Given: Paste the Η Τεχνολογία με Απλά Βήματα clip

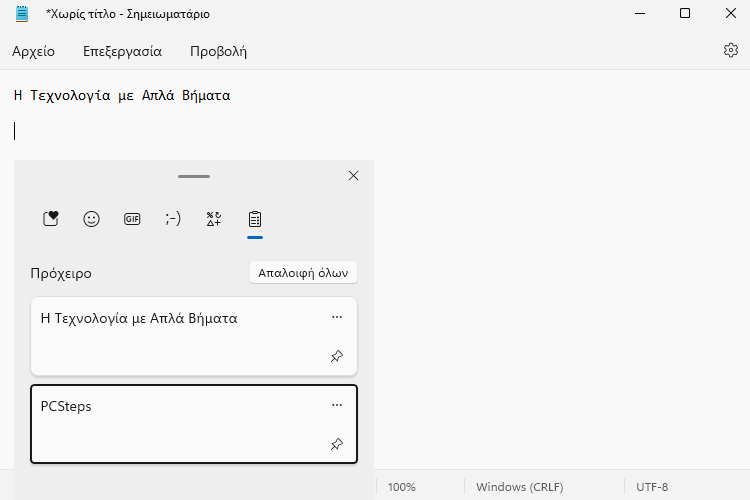Looking at the screenshot, I should 194,336.
